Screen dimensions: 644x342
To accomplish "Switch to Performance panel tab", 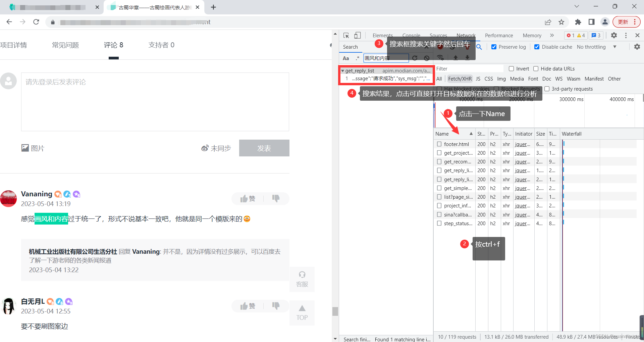I will [499, 35].
